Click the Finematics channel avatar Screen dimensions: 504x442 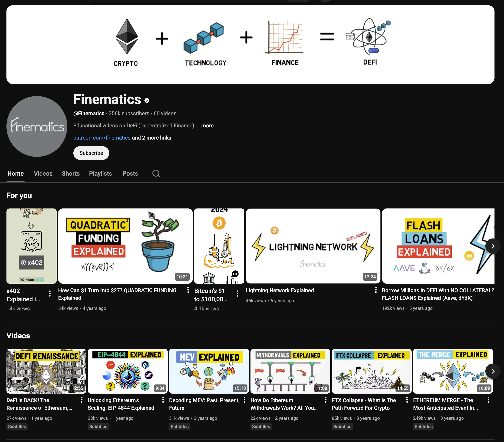click(37, 126)
